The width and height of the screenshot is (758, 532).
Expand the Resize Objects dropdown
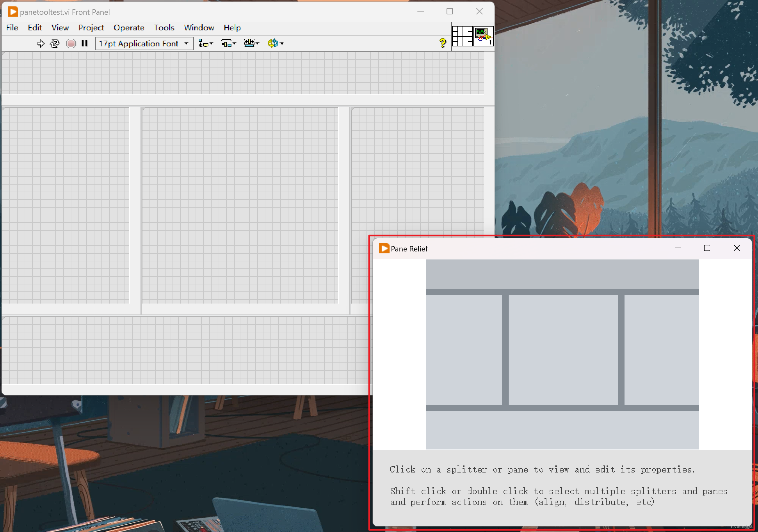click(252, 44)
